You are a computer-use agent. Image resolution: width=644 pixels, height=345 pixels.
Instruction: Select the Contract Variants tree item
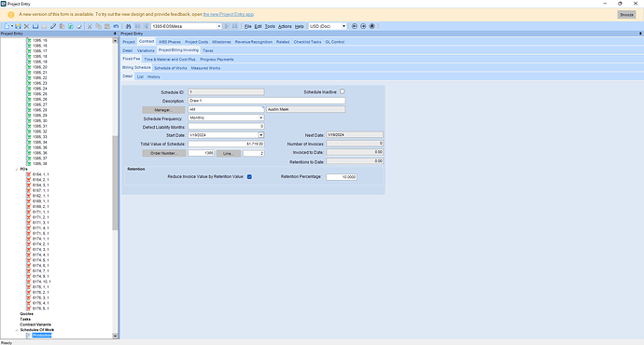click(35, 324)
